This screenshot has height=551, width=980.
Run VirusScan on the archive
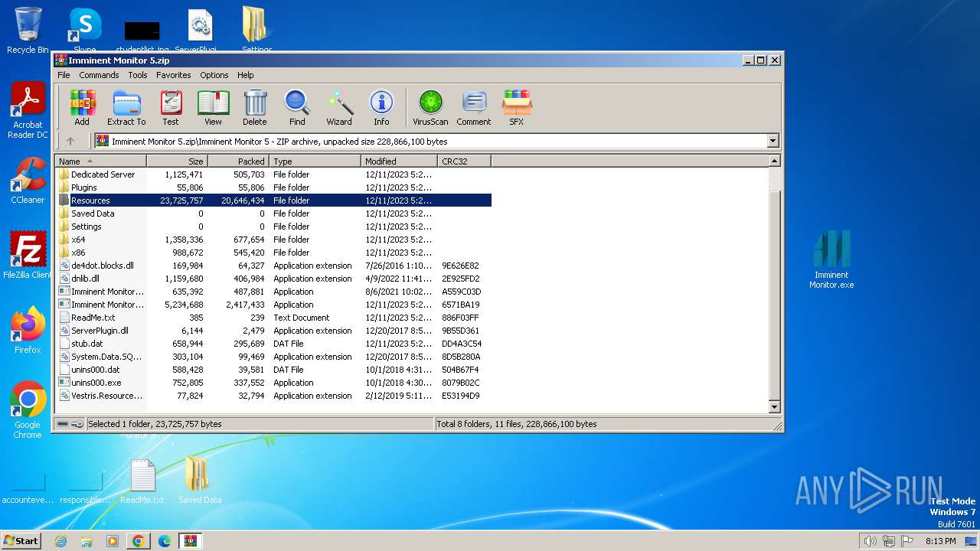click(x=430, y=107)
